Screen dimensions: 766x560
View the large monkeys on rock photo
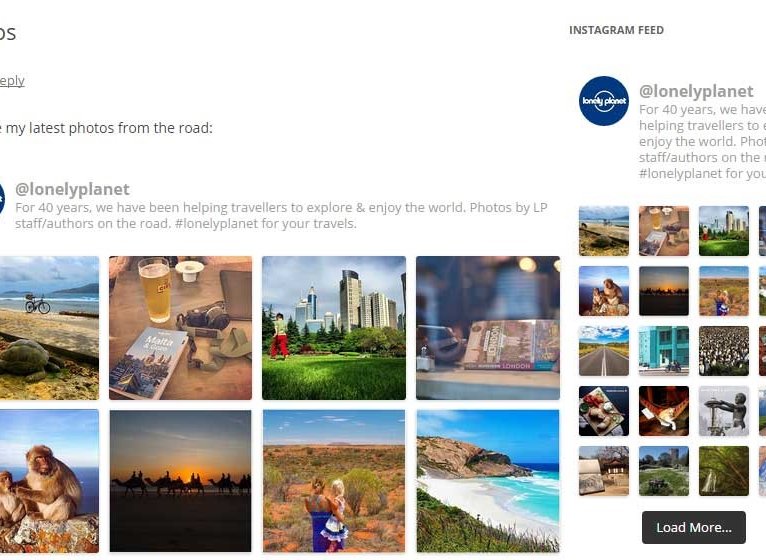[49, 481]
